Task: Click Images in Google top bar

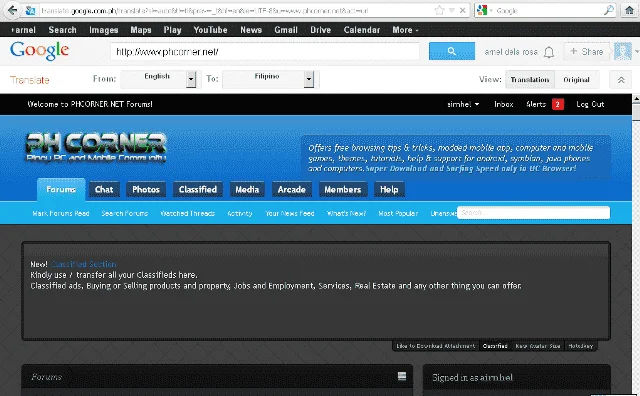Action: [x=104, y=30]
